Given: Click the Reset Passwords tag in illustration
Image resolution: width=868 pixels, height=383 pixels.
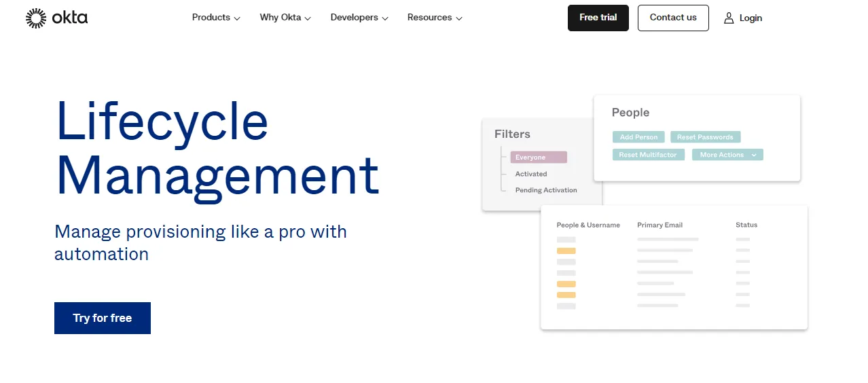Looking at the screenshot, I should (705, 137).
